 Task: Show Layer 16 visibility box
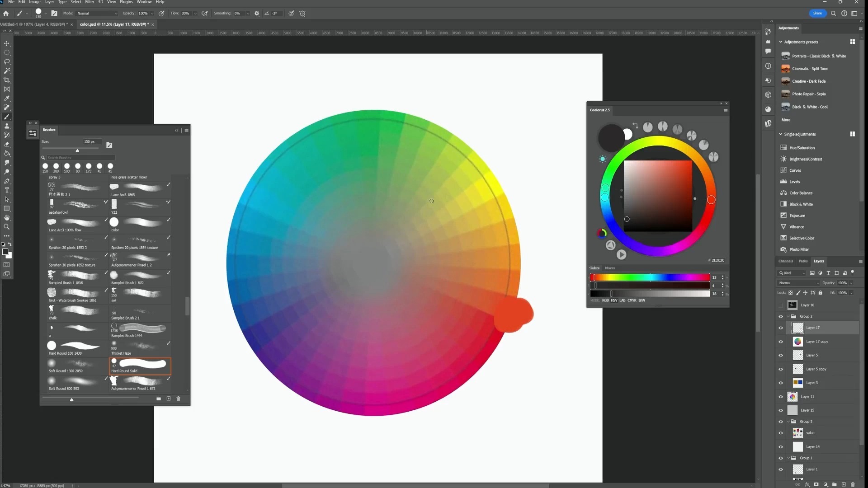[x=781, y=305]
